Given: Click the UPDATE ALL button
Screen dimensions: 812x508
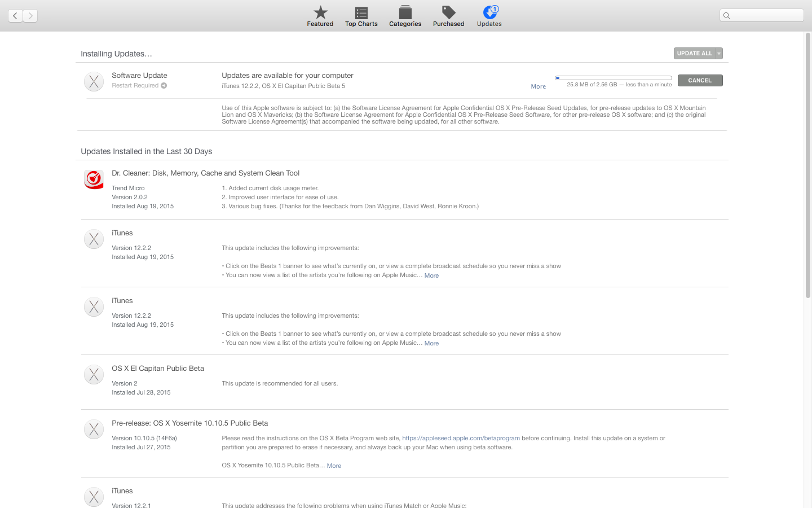Looking at the screenshot, I should (695, 53).
